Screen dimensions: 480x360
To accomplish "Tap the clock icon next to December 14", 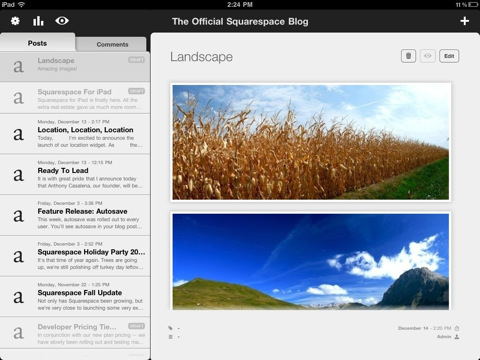I will (457, 328).
